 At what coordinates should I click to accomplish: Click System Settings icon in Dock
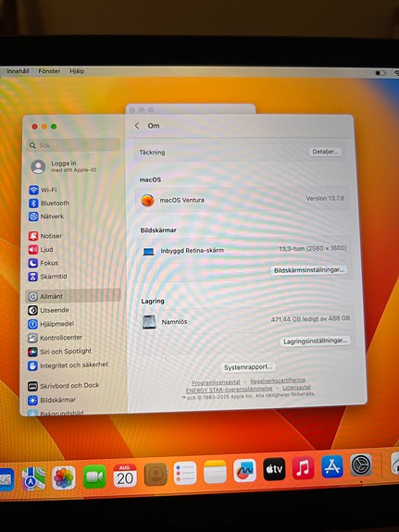coord(361,464)
